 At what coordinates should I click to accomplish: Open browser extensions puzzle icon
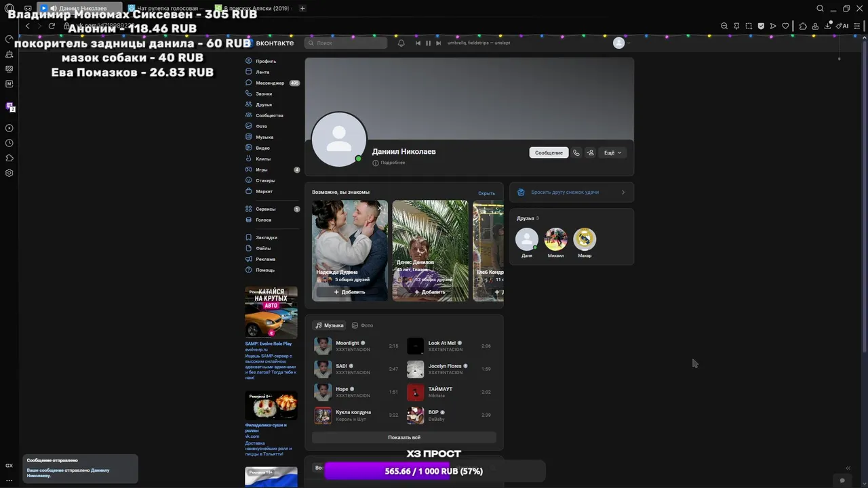(x=803, y=26)
